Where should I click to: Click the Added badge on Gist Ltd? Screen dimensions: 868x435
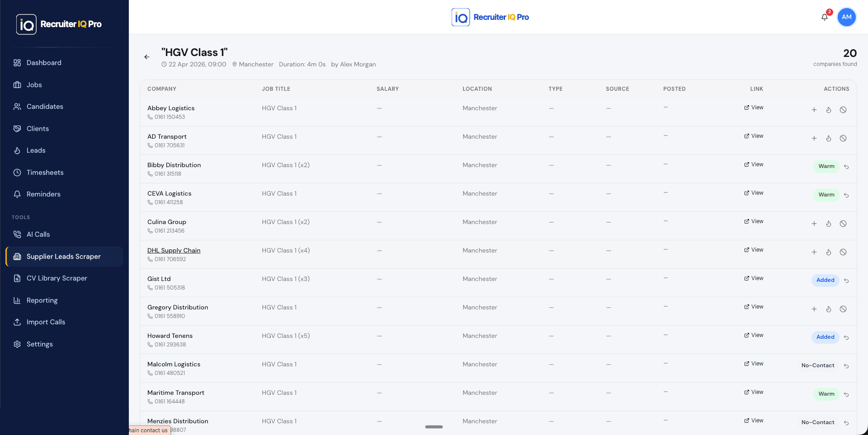click(x=825, y=280)
